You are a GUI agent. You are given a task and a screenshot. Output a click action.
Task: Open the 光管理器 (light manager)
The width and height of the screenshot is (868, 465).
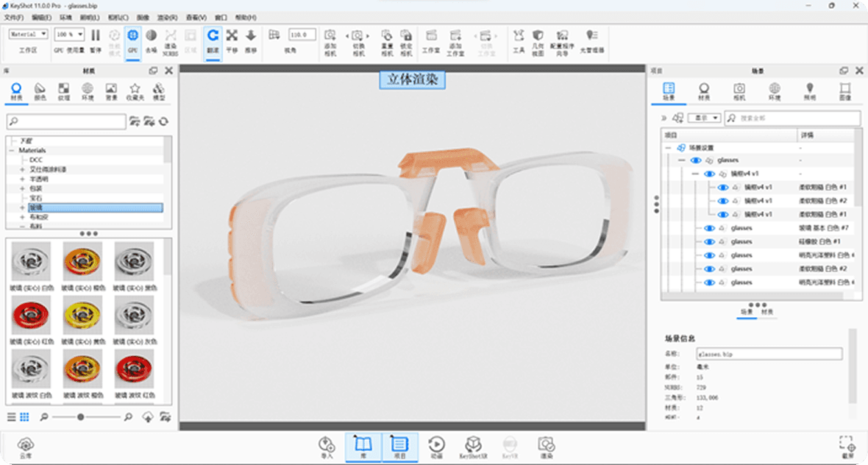point(590,35)
